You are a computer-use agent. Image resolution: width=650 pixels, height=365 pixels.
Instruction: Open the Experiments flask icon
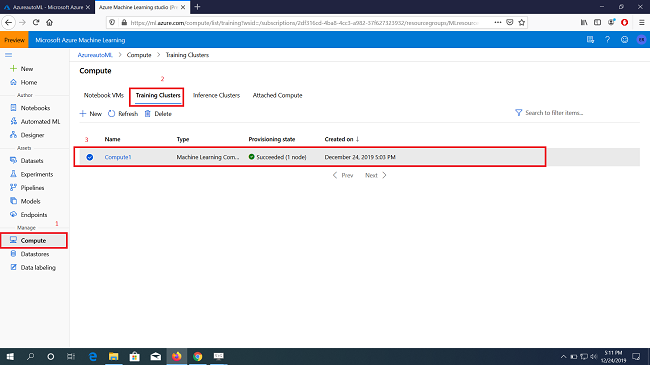click(x=13, y=174)
